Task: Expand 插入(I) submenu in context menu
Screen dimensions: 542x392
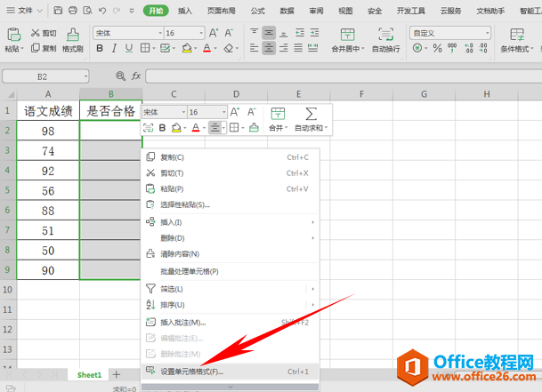Action: point(312,222)
